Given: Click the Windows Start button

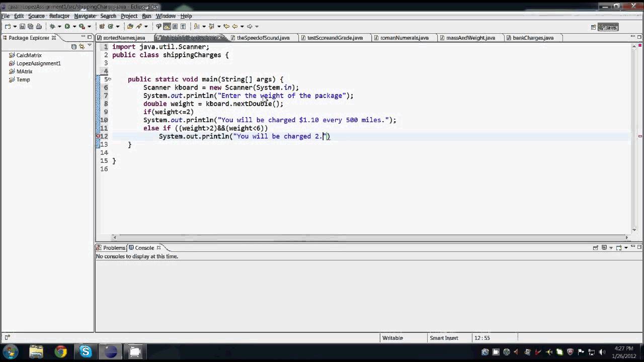Looking at the screenshot, I should coord(11,352).
